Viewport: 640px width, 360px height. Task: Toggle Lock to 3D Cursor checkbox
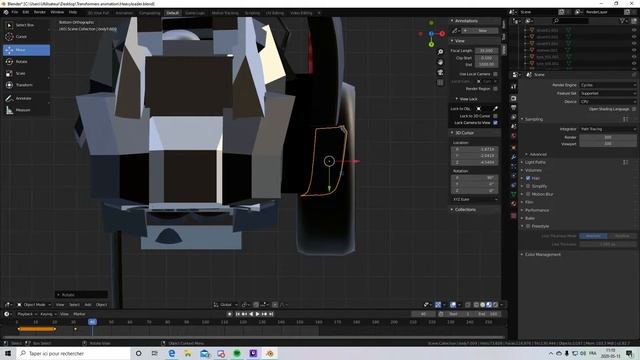[x=495, y=116]
